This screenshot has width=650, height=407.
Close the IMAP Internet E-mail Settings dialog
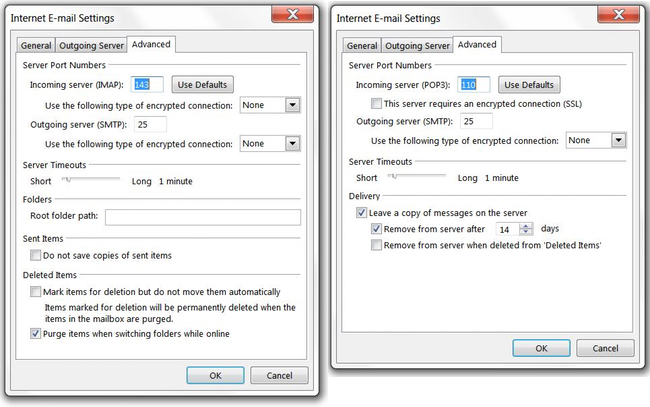pos(293,15)
